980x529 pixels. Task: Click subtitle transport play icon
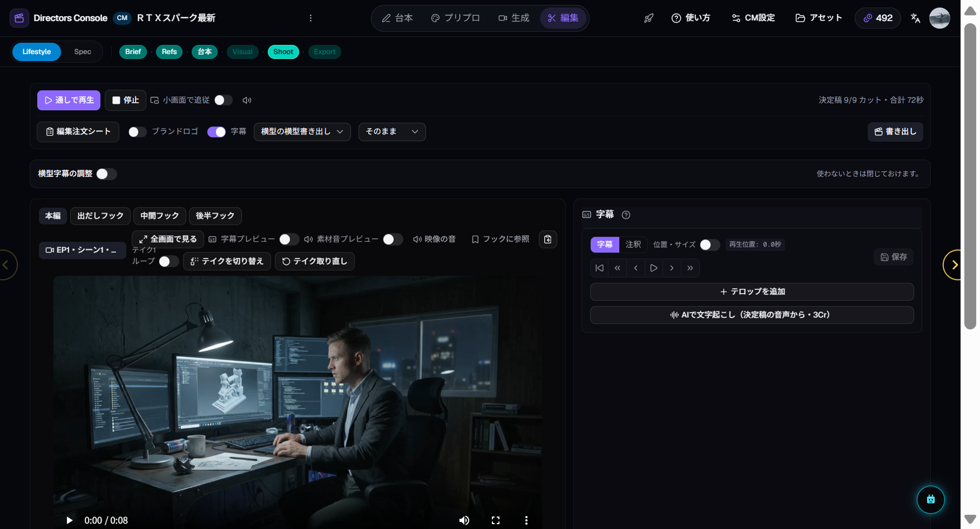coord(653,268)
